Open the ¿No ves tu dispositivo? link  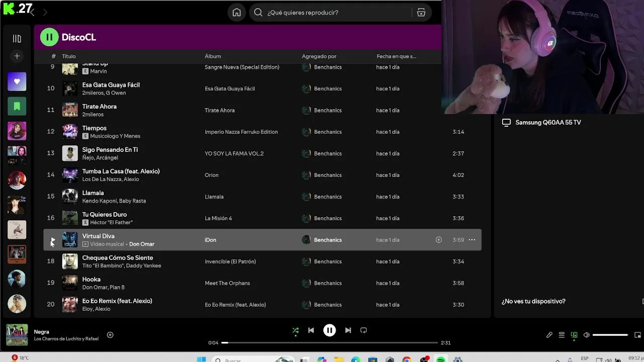tap(533, 301)
